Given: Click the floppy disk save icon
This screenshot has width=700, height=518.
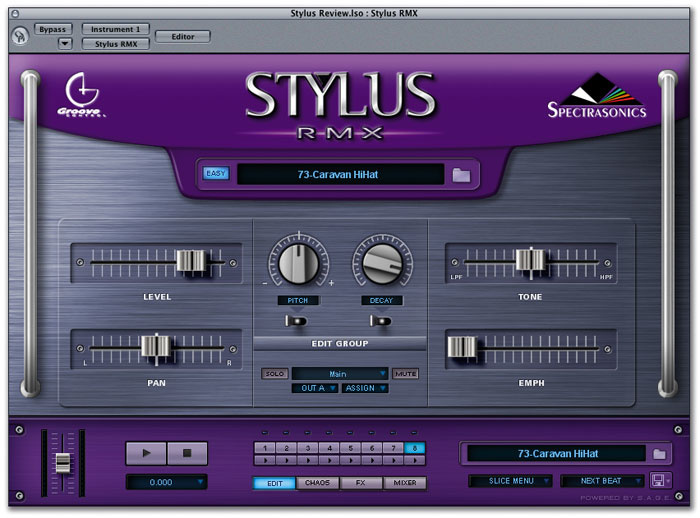Looking at the screenshot, I should click(x=657, y=480).
